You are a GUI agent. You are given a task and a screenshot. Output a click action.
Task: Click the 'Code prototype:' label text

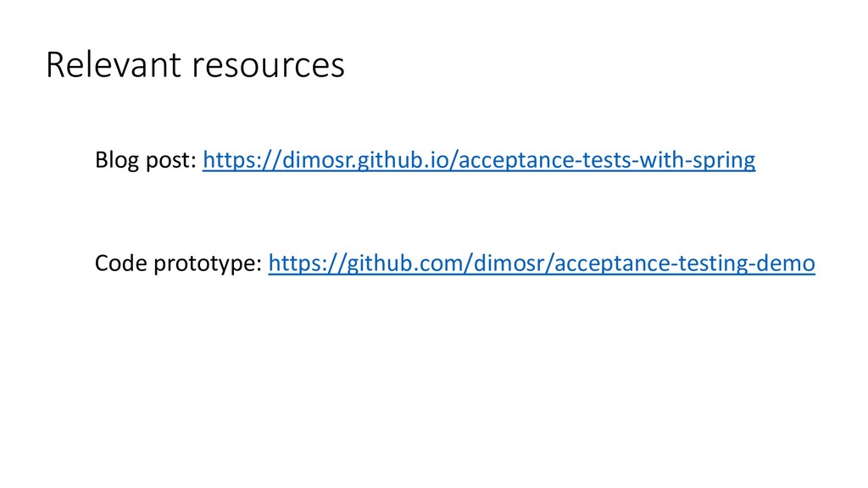coord(179,264)
